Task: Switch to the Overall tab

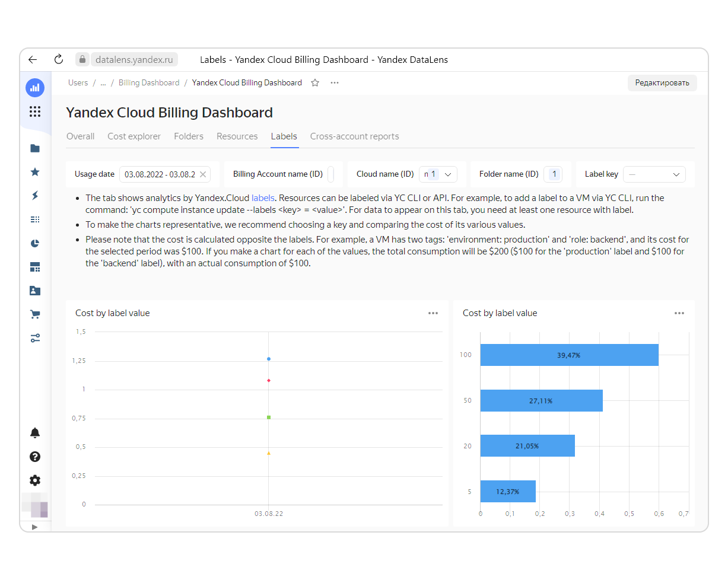Action: click(80, 136)
